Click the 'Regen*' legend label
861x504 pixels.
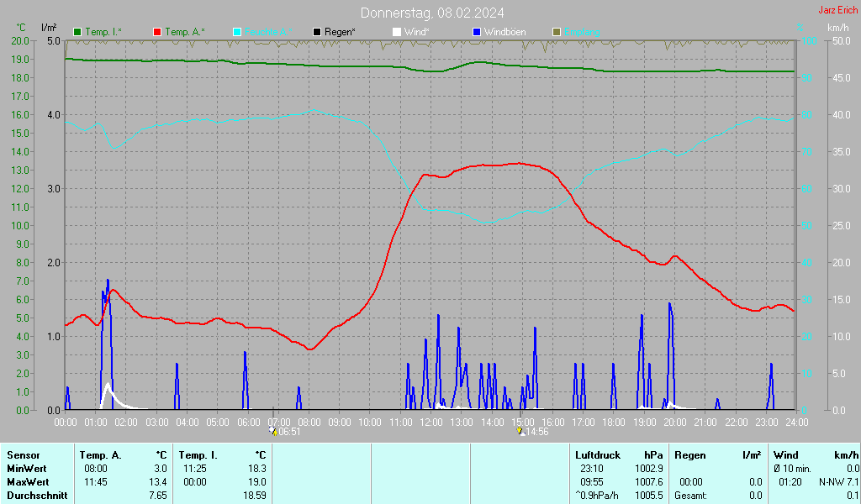340,33
